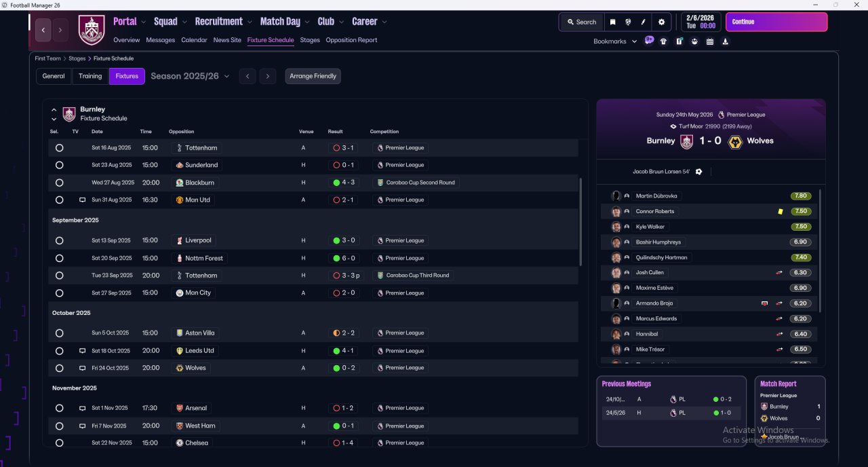Open the News Site tab
The image size is (868, 467).
[x=227, y=40]
